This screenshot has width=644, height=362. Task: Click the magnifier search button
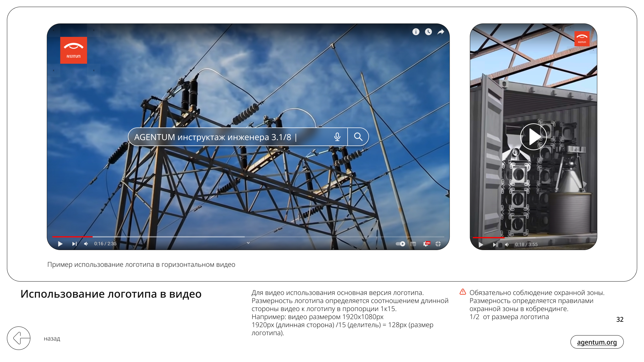358,137
